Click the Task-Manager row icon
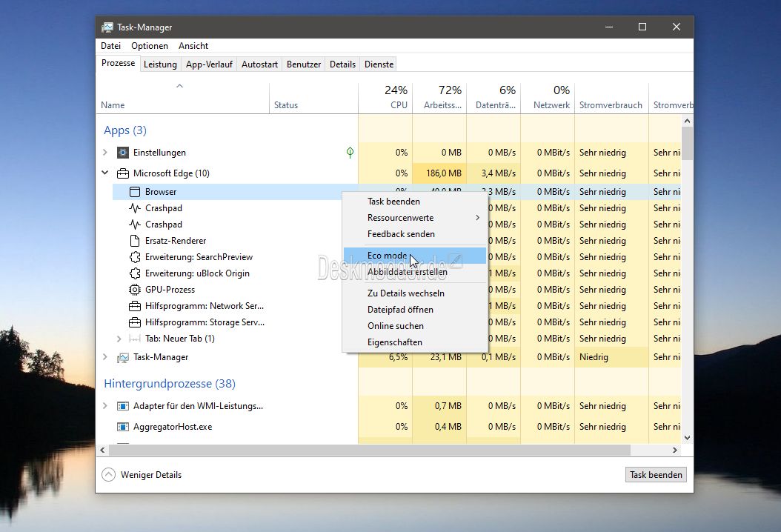781x532 pixels. 122,357
